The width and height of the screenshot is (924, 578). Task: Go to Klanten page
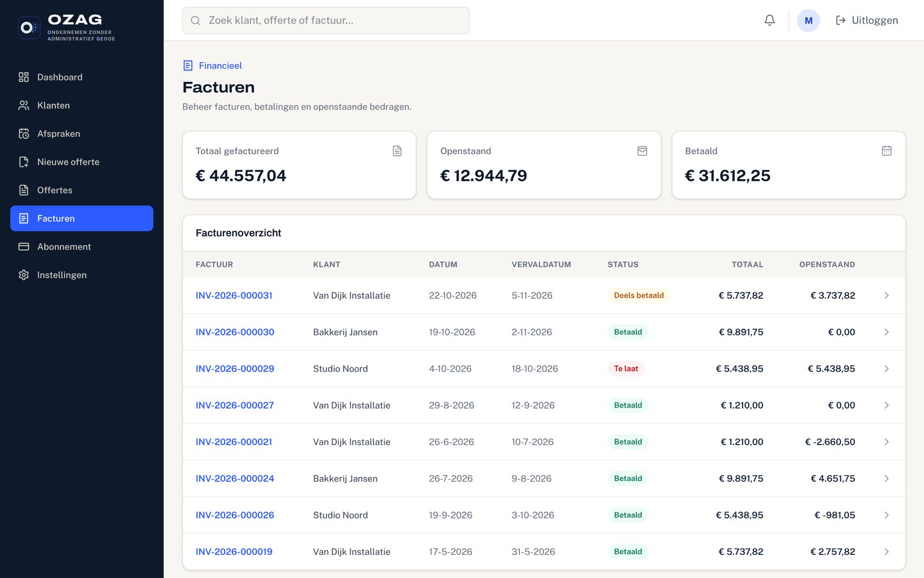(81, 105)
